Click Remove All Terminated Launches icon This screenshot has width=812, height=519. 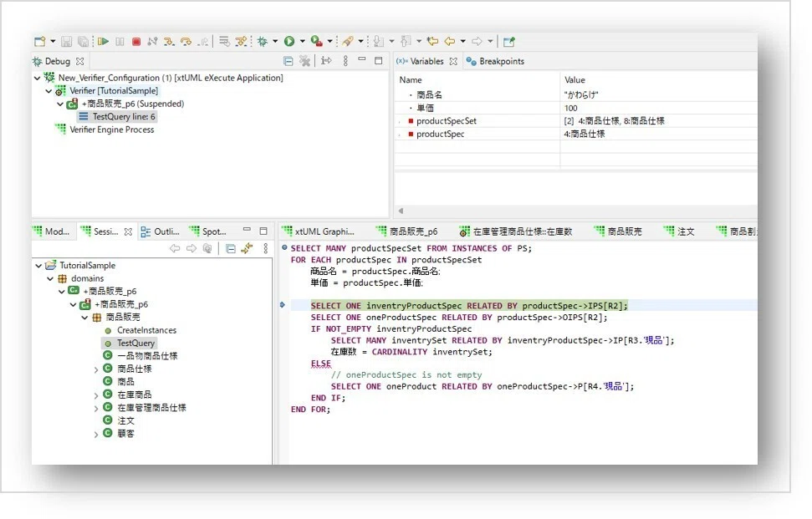[305, 61]
